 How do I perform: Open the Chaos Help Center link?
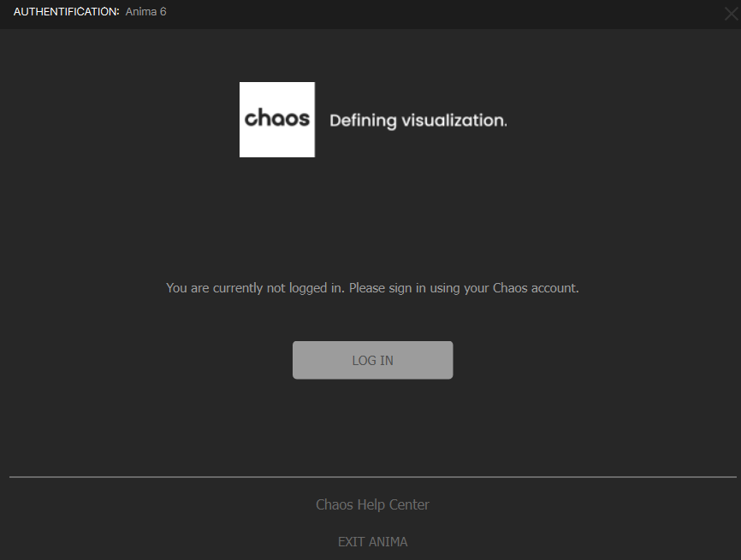(x=372, y=504)
